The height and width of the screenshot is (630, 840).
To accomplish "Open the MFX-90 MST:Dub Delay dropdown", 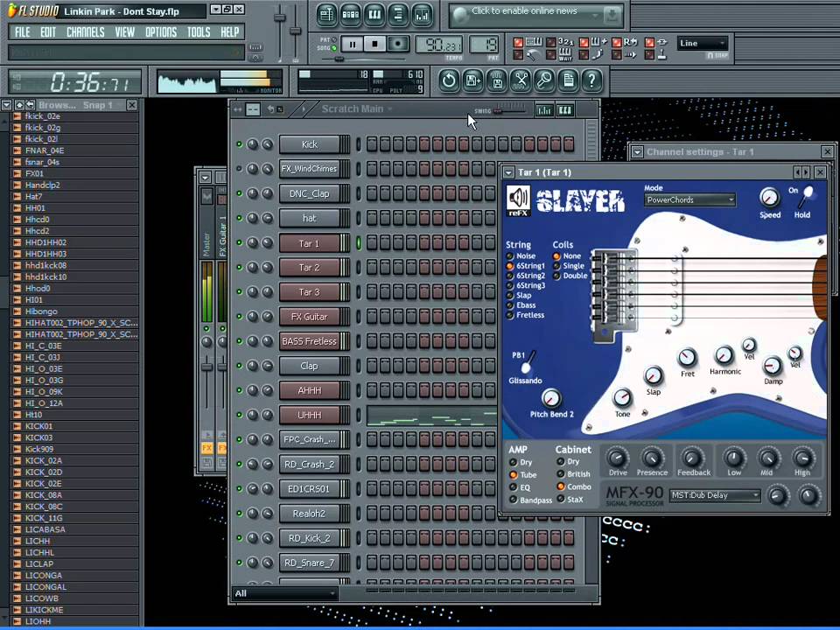I will point(715,495).
